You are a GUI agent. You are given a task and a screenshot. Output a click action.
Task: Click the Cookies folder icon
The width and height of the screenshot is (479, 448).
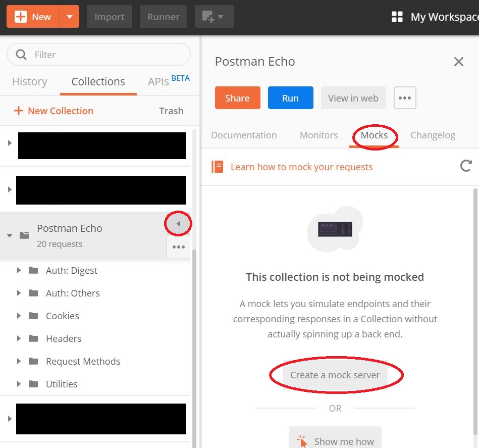33,316
